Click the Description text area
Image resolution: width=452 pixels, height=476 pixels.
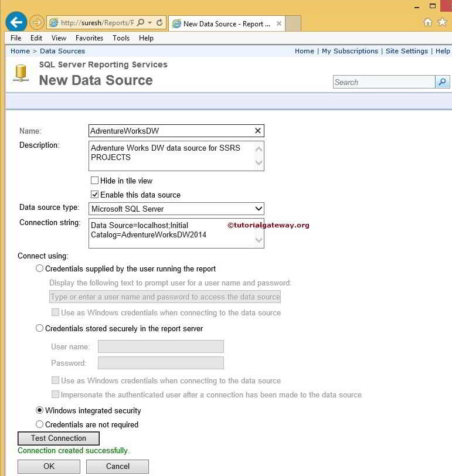tap(176, 156)
